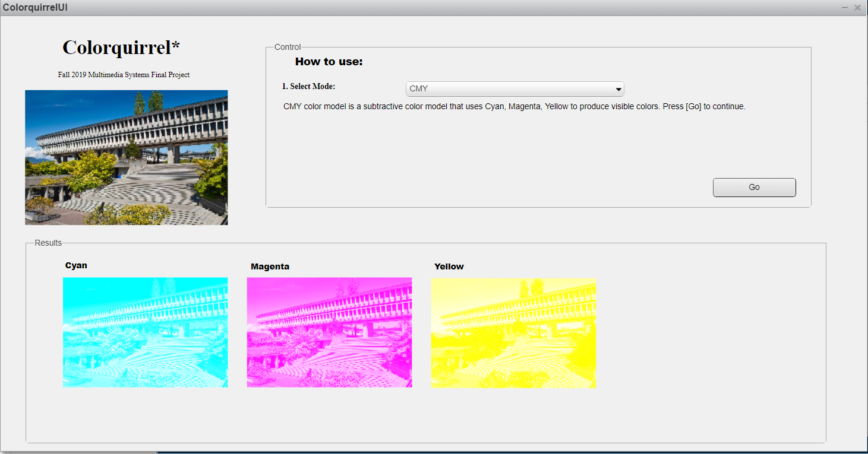Image resolution: width=868 pixels, height=454 pixels.
Task: Click the original campus building photo
Action: [x=127, y=157]
